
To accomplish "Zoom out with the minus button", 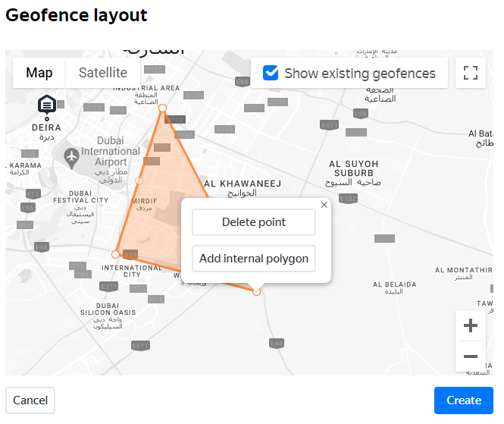I will click(470, 356).
